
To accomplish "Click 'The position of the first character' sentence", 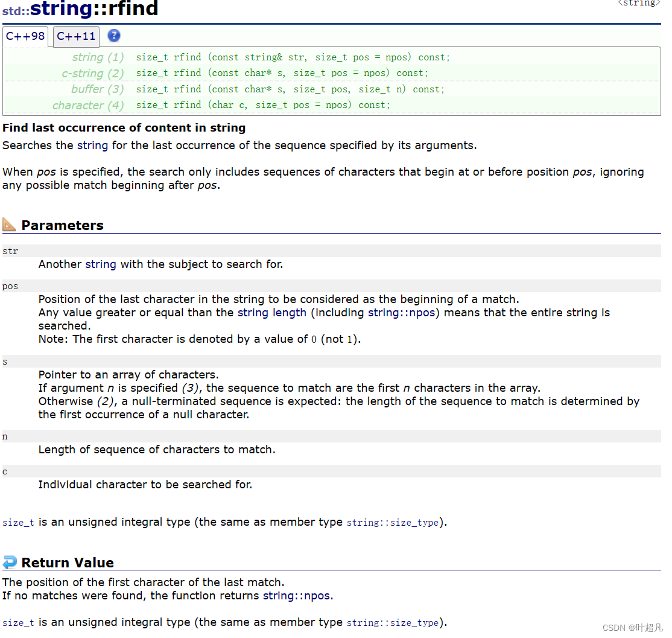I will point(144,582).
